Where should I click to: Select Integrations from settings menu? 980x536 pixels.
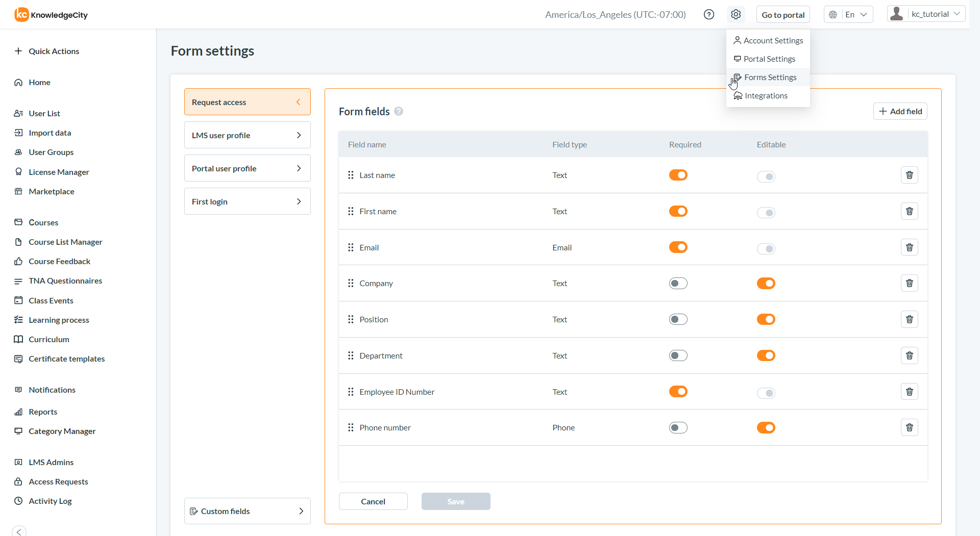(x=766, y=96)
